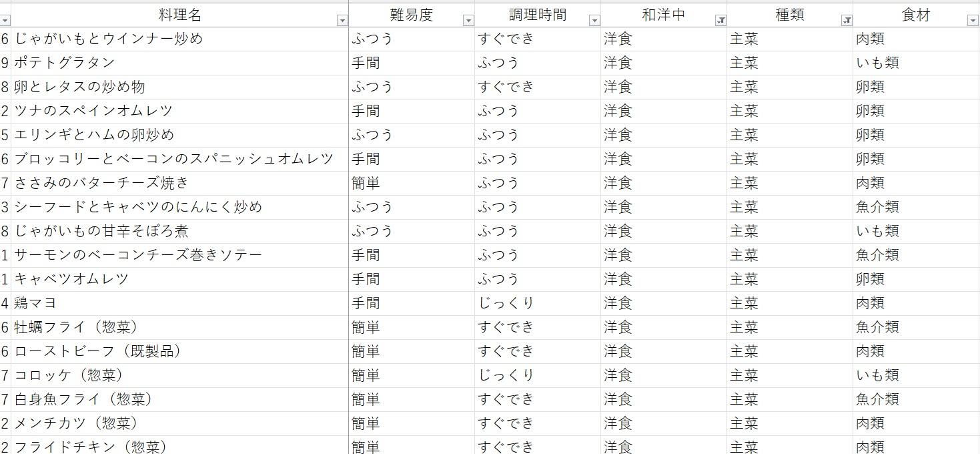Select the 料理名 header cell text

pos(180,15)
